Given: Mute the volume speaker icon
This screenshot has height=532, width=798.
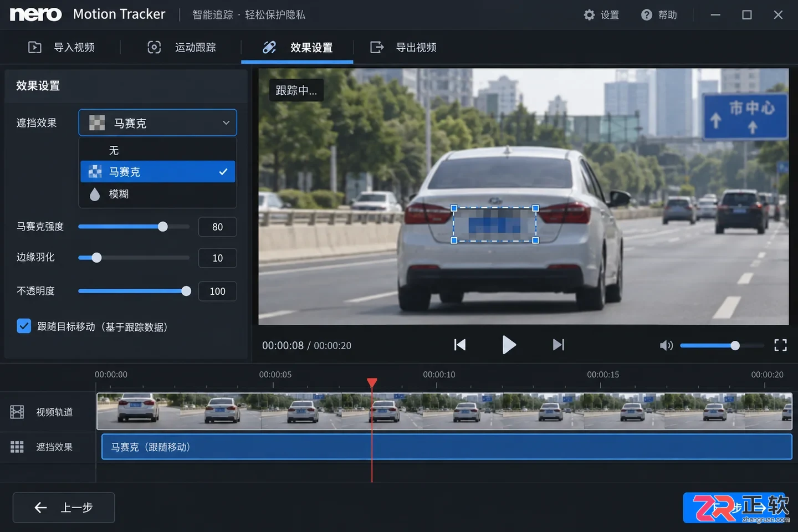Looking at the screenshot, I should (666, 346).
